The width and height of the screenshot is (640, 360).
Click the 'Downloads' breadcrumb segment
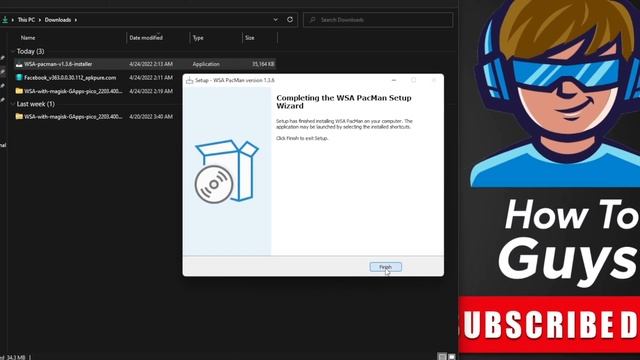[x=58, y=20]
